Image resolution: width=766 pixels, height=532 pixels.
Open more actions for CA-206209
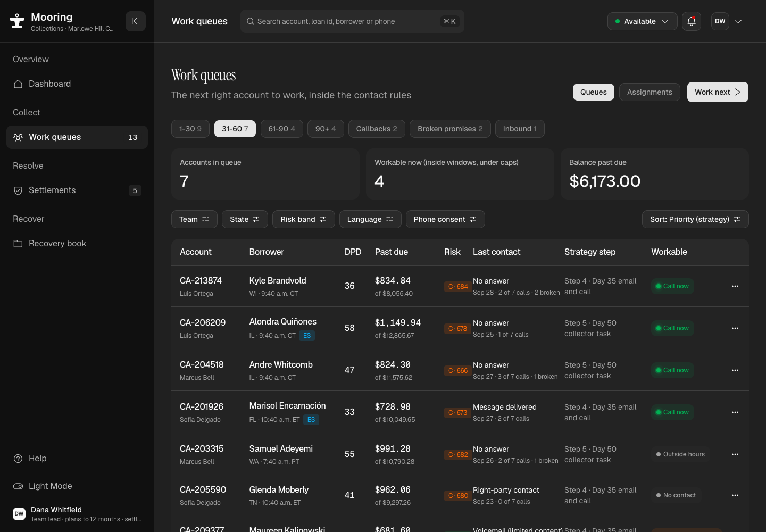[x=735, y=328]
